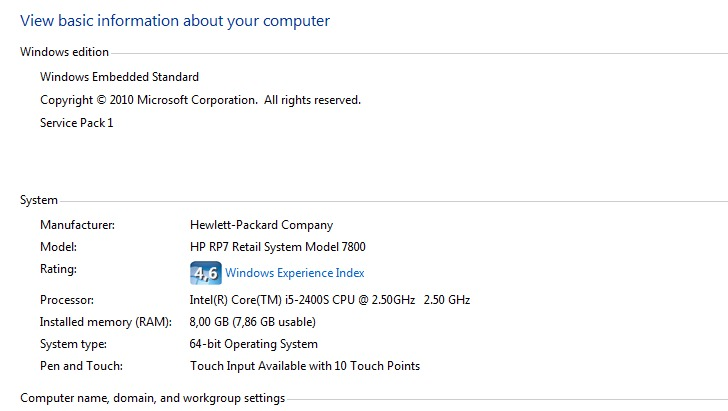Select the '64-bit Operating System' value
Screen dimensions: 728x411
point(254,344)
